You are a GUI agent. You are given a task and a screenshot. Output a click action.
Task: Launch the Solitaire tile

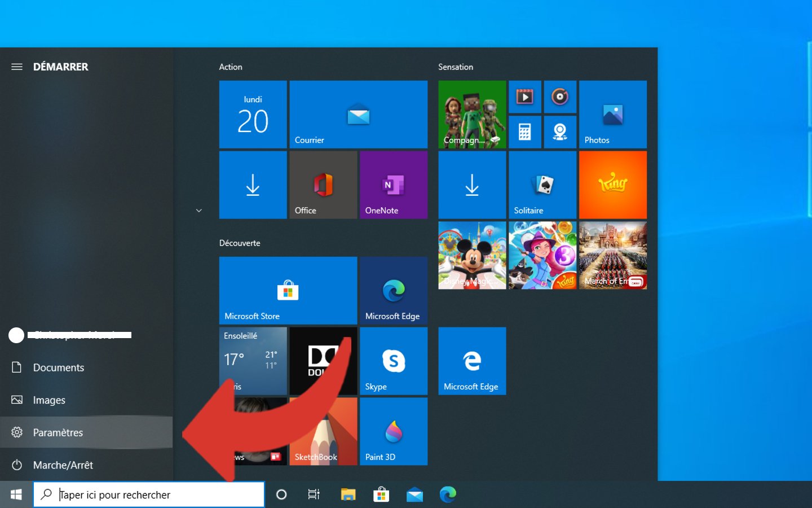[x=542, y=185]
